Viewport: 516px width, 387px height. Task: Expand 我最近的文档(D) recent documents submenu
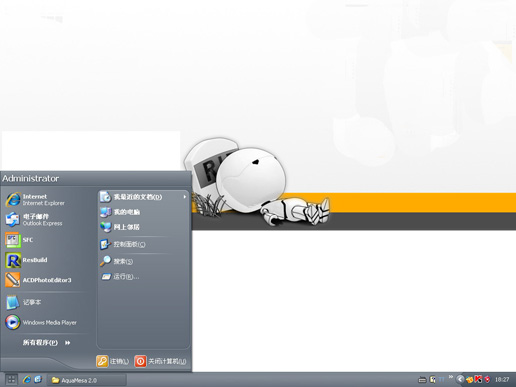[143, 197]
